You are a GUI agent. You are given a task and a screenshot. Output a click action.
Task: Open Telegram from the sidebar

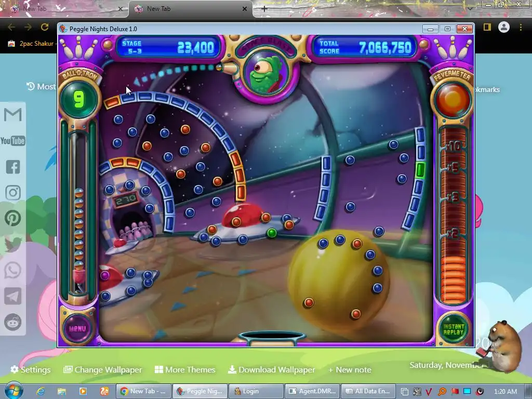tap(13, 296)
